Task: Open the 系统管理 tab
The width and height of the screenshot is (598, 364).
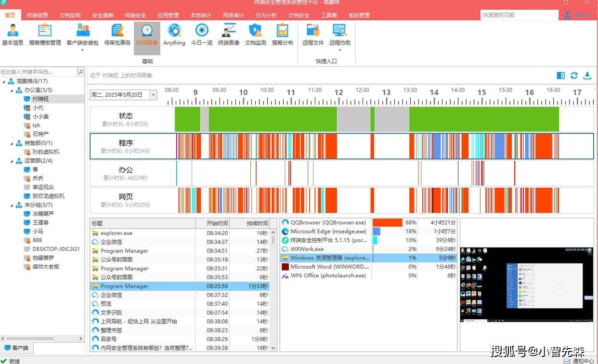Action: pyautogui.click(x=359, y=15)
